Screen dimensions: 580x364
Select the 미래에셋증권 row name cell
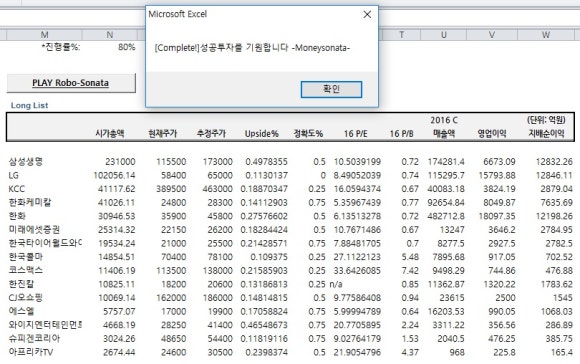coord(34,230)
